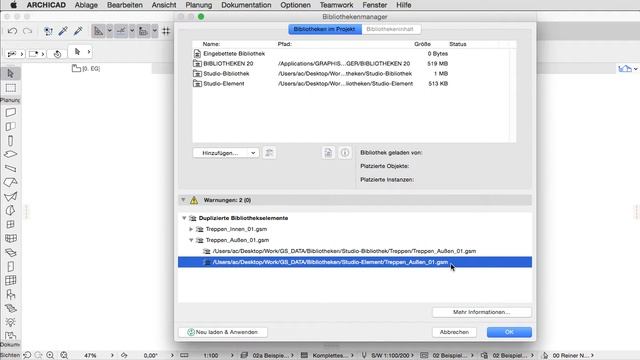Activate the Inject Parameters syringe

pos(78,31)
